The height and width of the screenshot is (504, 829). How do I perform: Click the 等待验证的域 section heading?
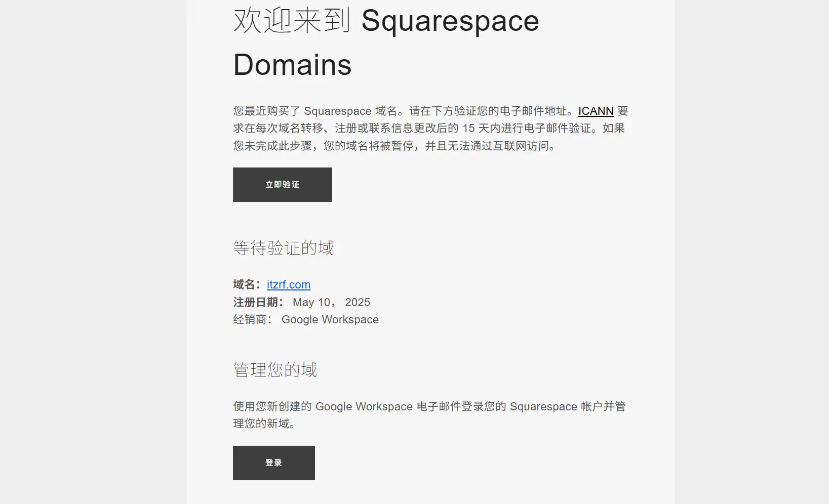[284, 248]
